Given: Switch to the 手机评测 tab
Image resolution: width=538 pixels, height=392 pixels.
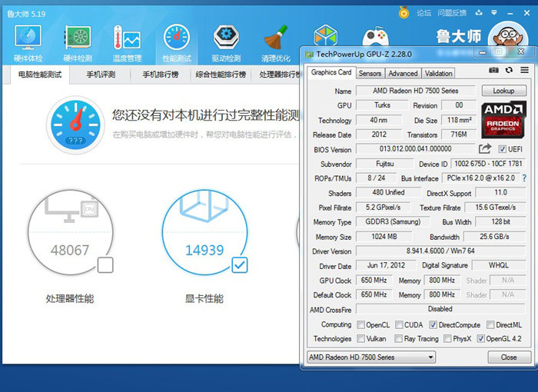Looking at the screenshot, I should coord(101,75).
